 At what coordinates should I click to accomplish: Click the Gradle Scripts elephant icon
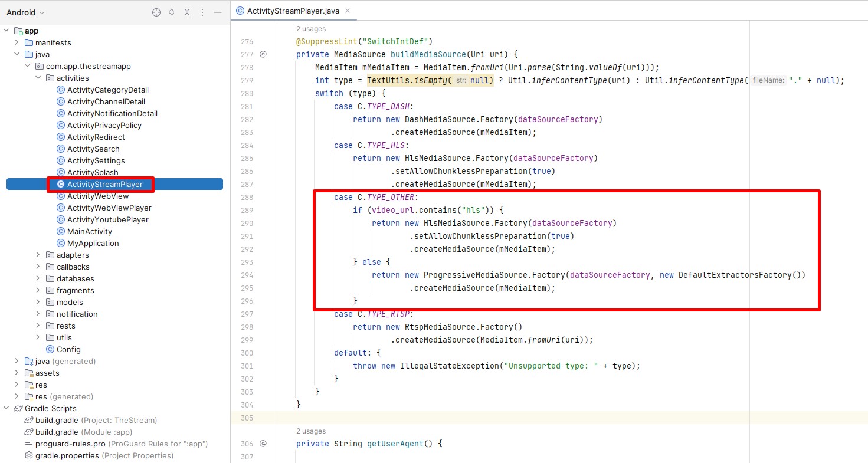click(x=18, y=408)
